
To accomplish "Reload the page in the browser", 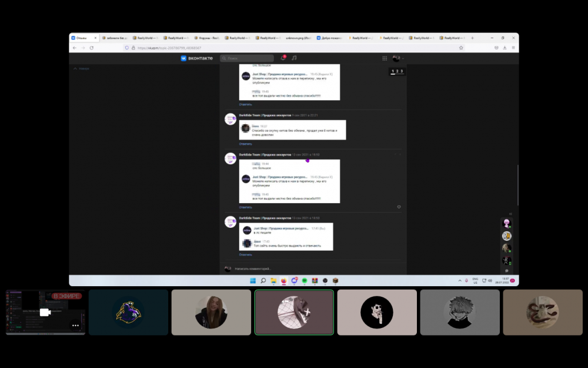I will 92,48.
